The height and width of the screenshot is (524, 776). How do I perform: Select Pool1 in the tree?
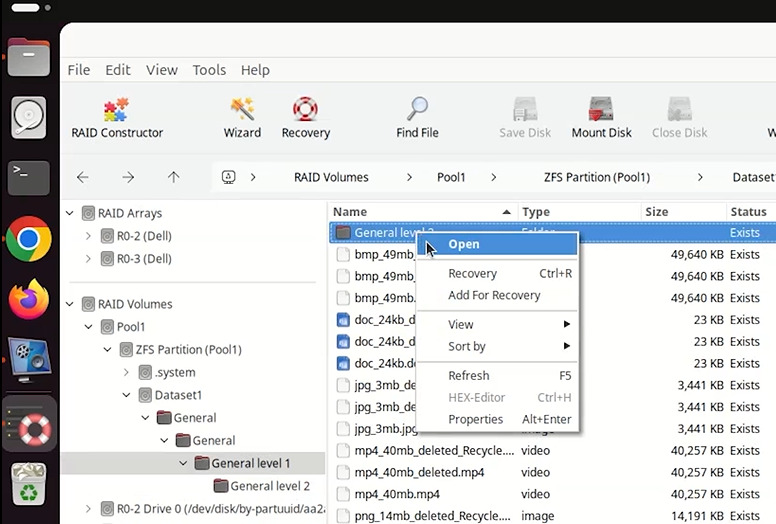[131, 327]
